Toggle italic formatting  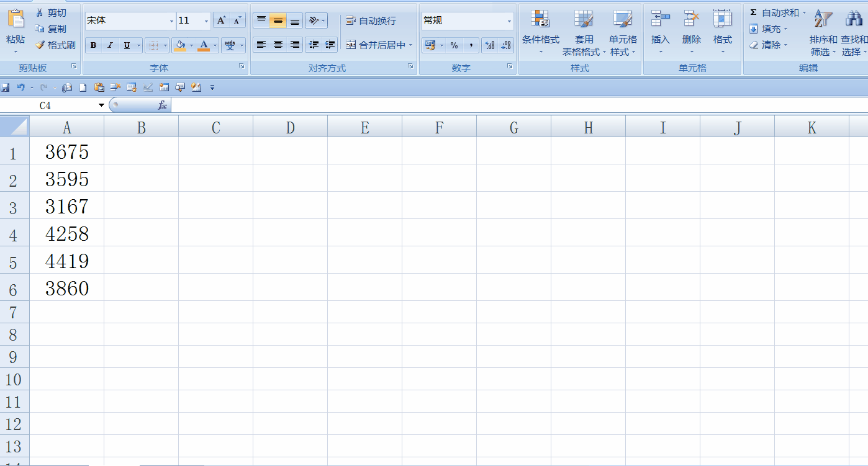[110, 45]
